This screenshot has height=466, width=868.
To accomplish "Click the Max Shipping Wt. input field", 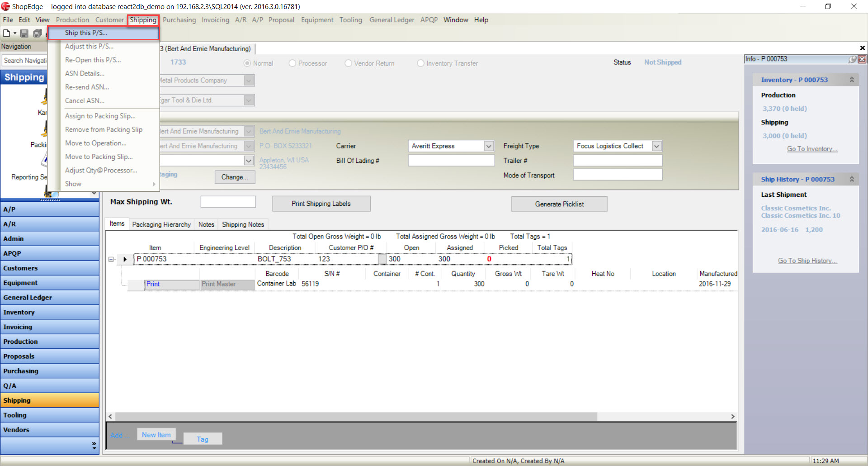I will (228, 202).
